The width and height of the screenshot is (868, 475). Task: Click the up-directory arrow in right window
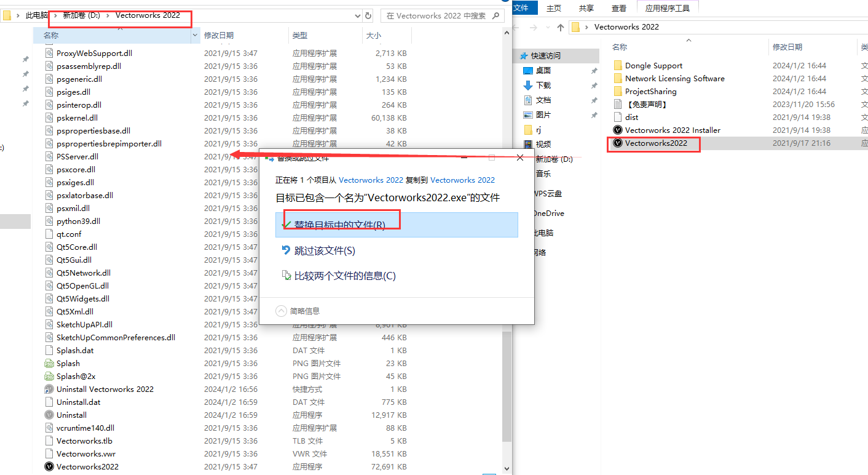[560, 27]
